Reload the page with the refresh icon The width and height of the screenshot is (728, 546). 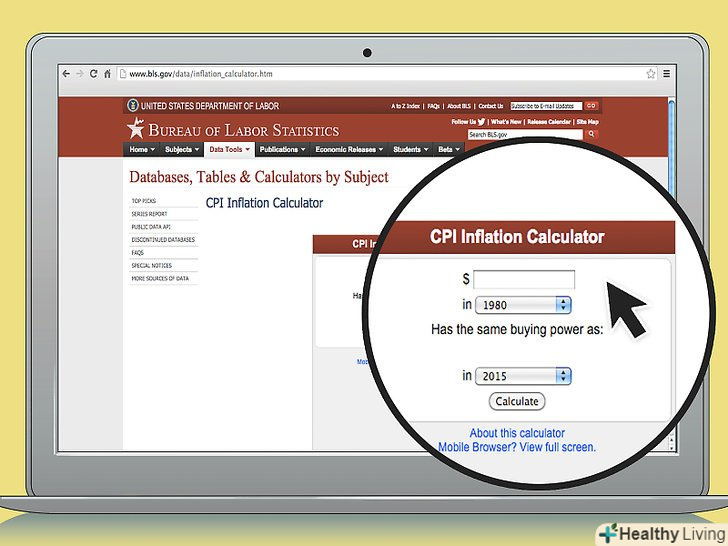(93, 74)
